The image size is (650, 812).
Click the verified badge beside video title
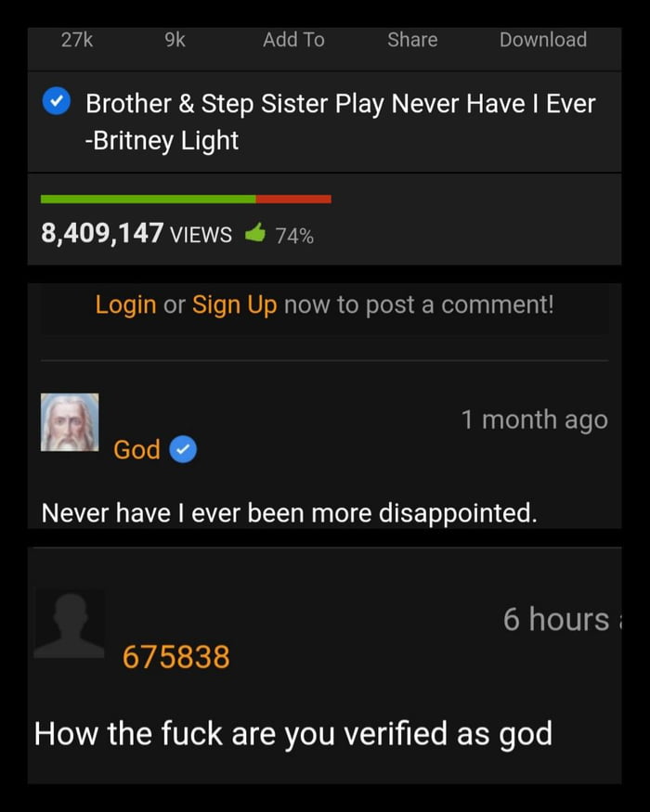(x=56, y=101)
